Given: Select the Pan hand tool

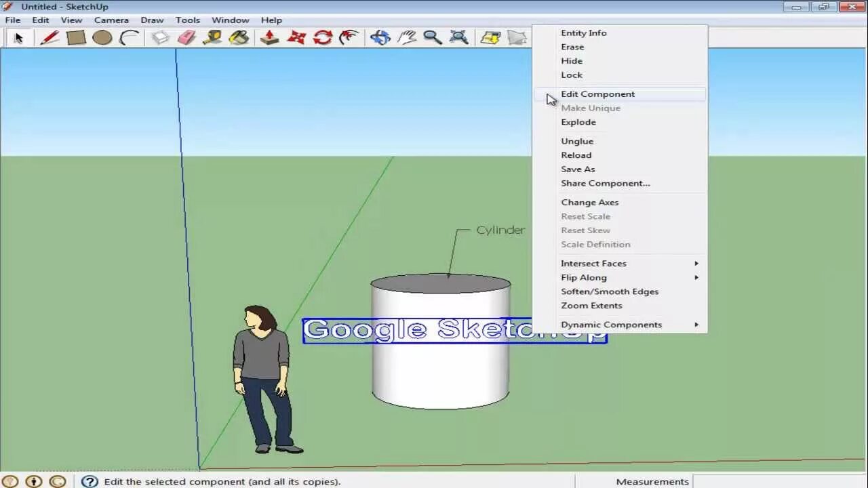Looking at the screenshot, I should pos(406,38).
